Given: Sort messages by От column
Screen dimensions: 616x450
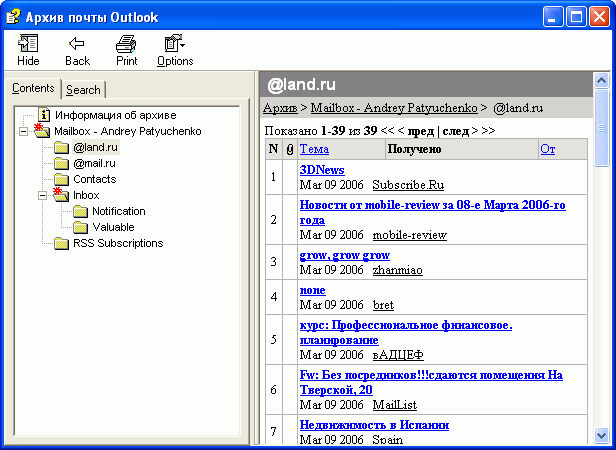Looking at the screenshot, I should click(547, 149).
